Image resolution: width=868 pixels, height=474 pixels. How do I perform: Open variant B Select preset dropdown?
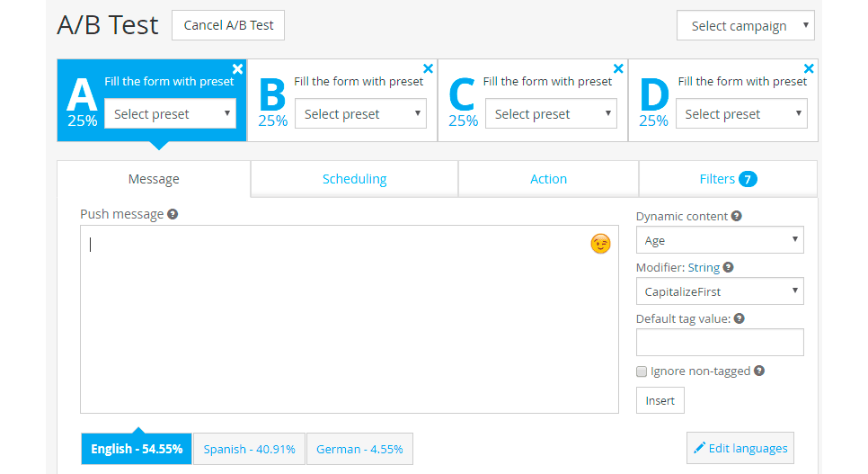361,113
